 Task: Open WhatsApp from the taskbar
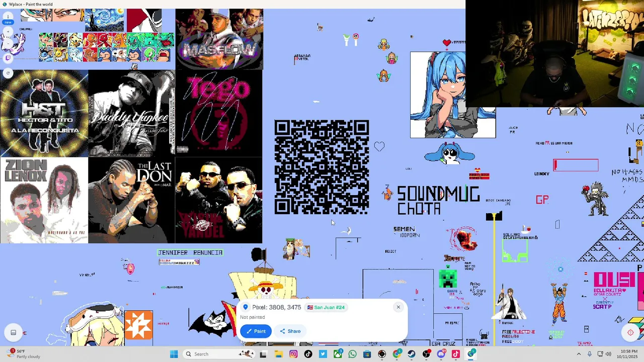(x=352, y=354)
